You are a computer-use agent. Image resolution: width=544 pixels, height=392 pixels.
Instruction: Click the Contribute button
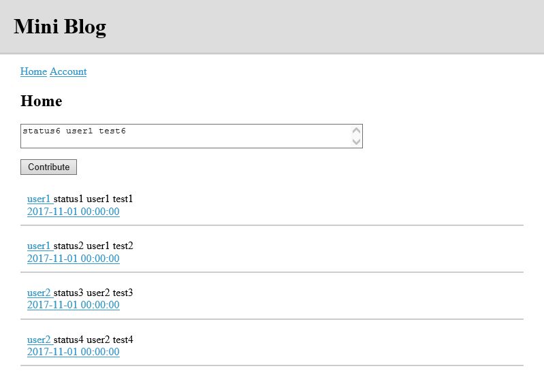tap(48, 167)
